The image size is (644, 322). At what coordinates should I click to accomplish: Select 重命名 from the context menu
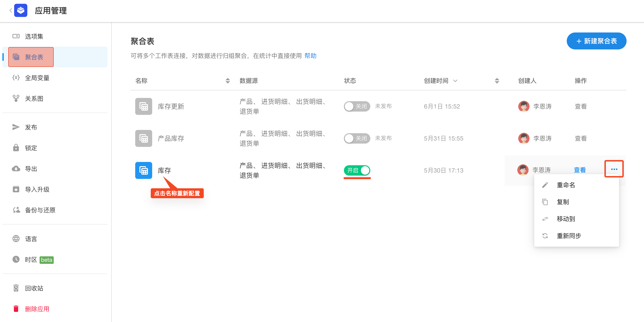(x=566, y=185)
